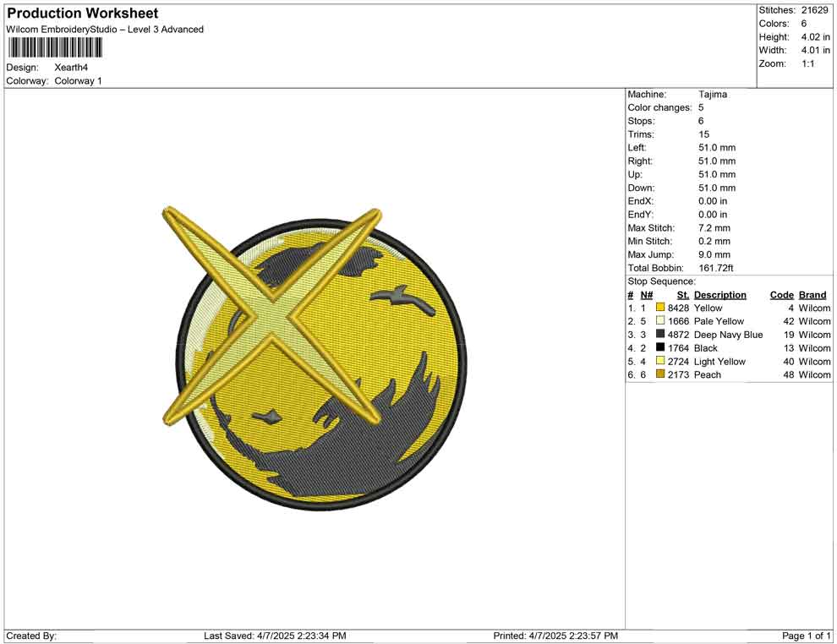Click the 'Stop Sequence:' label
The width and height of the screenshot is (837, 644).
click(662, 281)
